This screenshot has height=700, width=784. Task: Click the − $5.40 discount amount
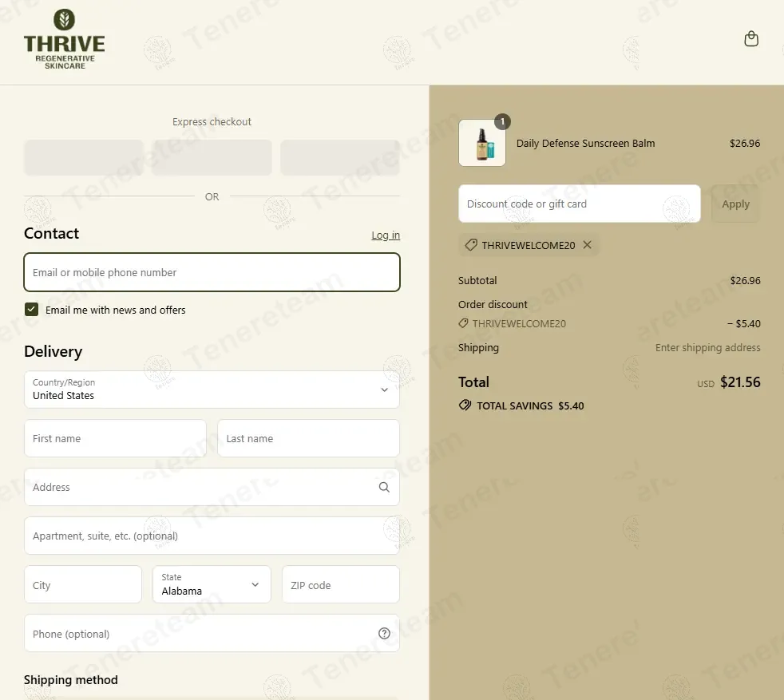[744, 323]
